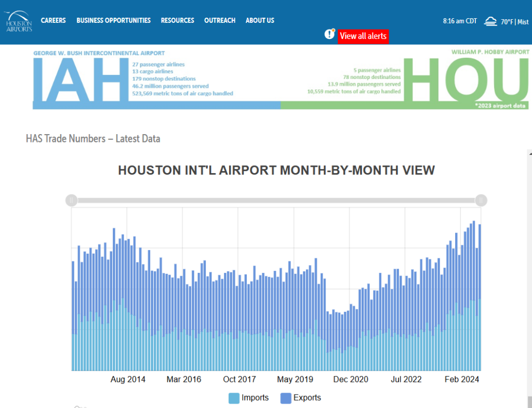This screenshot has height=408, width=532.
Task: Click the Houston Airports logo
Action: point(19,21)
